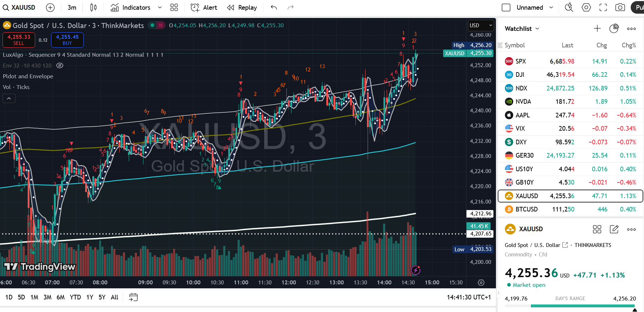This screenshot has width=644, height=312.
Task: Click the lightning flash icon on the chart
Action: pyautogui.click(x=416, y=270)
